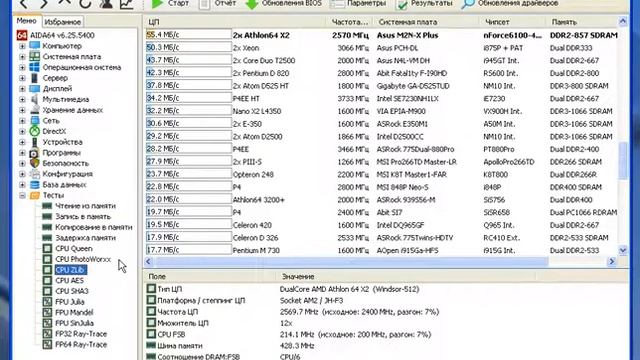Expand the Конфигурация tree node
Viewport: 640px width, 360px height.
[x=22, y=174]
